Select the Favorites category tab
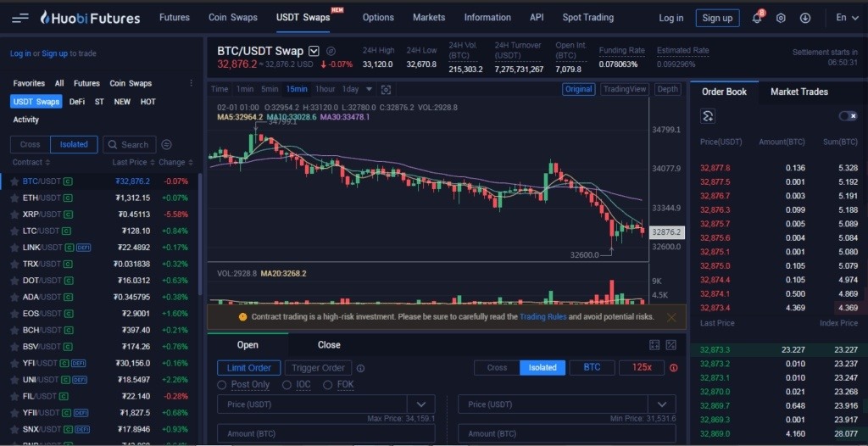Image resolution: width=868 pixels, height=446 pixels. coord(29,83)
